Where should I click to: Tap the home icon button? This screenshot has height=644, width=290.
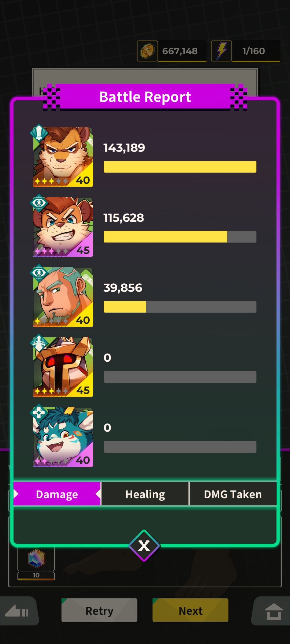(x=272, y=611)
